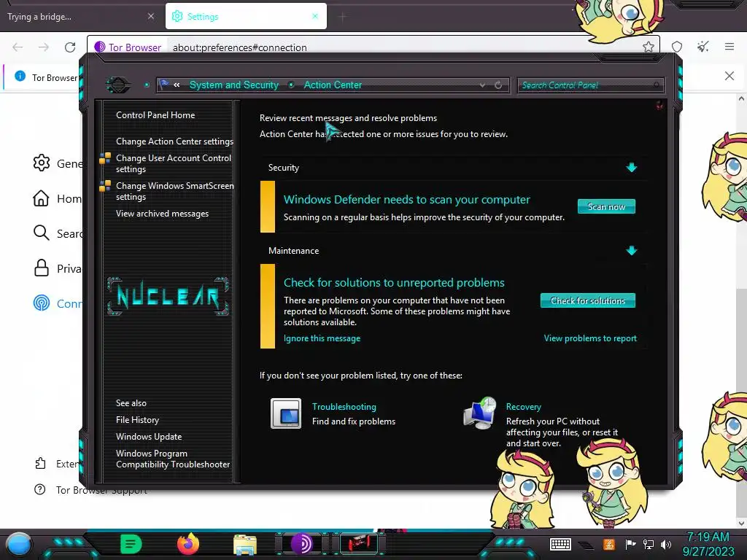The height and width of the screenshot is (560, 747).
Task: Click the Search Control Panel field
Action: (589, 85)
